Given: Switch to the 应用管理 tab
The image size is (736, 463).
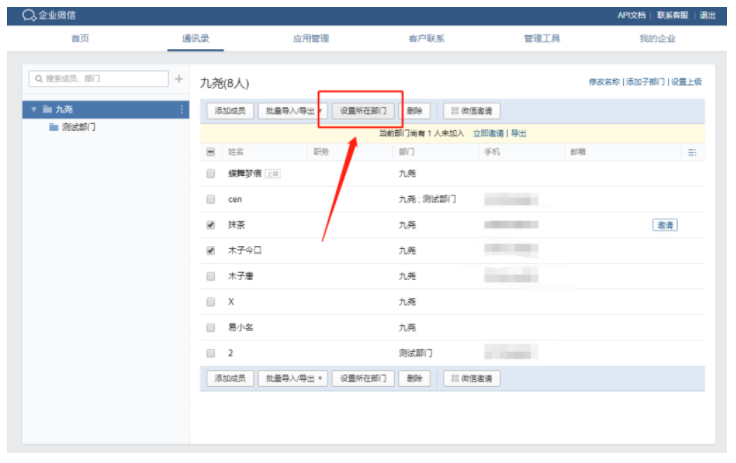Looking at the screenshot, I should tap(310, 39).
